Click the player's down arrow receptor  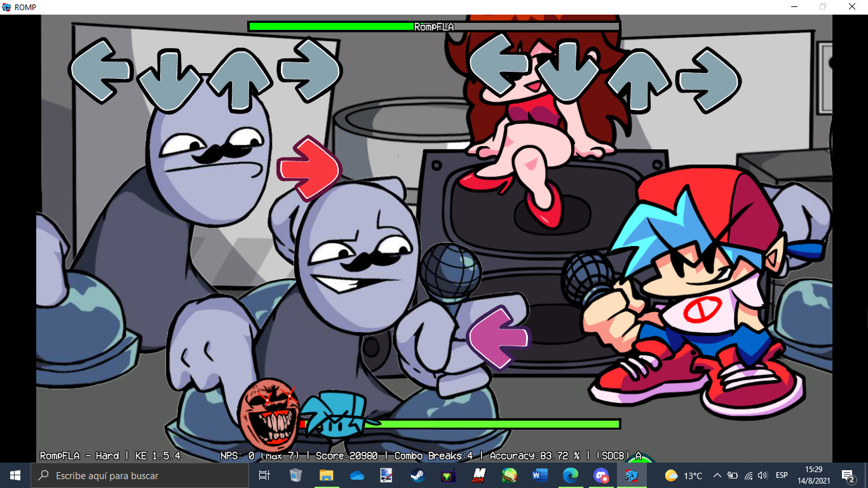[x=567, y=71]
